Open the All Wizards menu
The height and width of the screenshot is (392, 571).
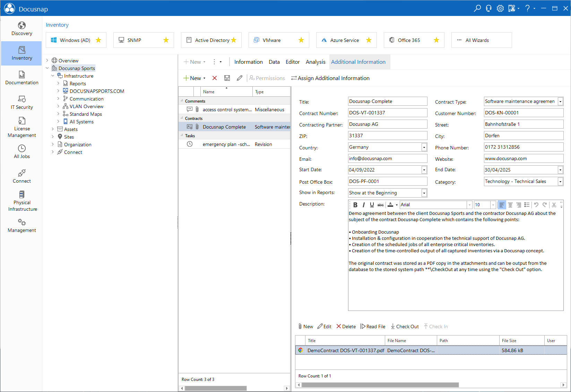[x=482, y=40]
